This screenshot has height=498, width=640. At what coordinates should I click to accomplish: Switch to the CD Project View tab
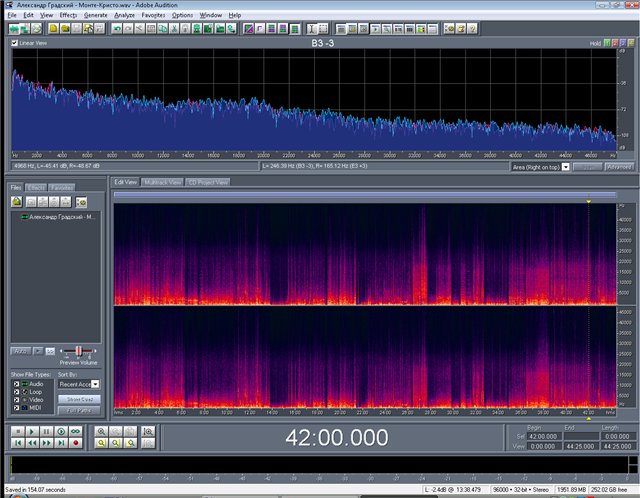click(x=207, y=183)
